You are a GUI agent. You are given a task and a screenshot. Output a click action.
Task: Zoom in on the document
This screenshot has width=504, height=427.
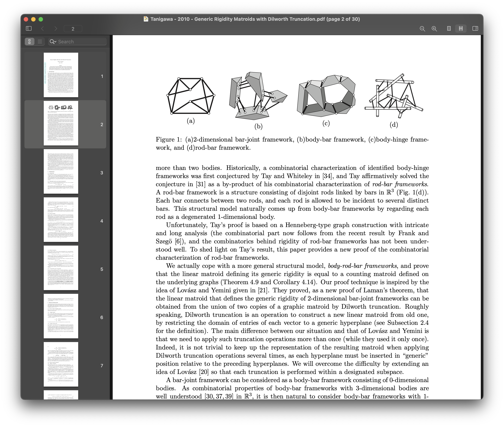[x=434, y=29]
